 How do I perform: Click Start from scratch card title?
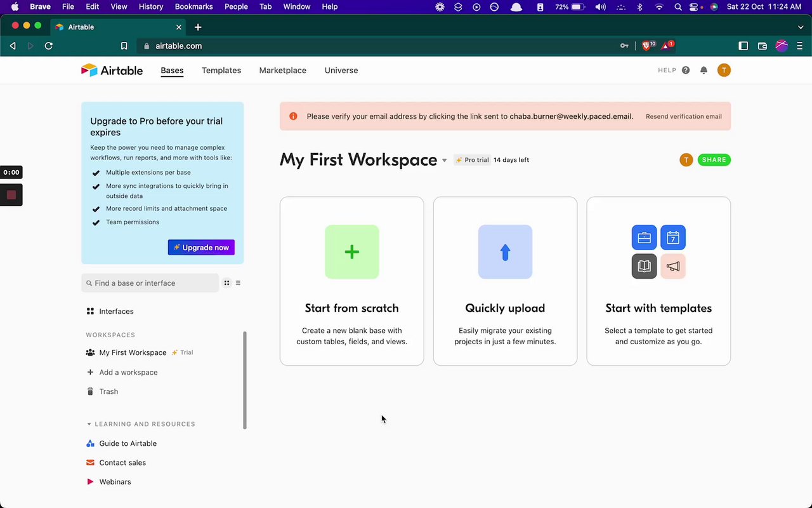[x=352, y=308]
